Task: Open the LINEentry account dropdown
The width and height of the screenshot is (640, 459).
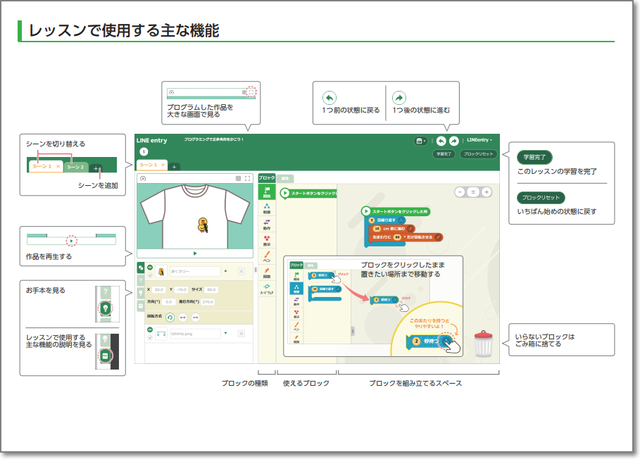Action: [480, 141]
